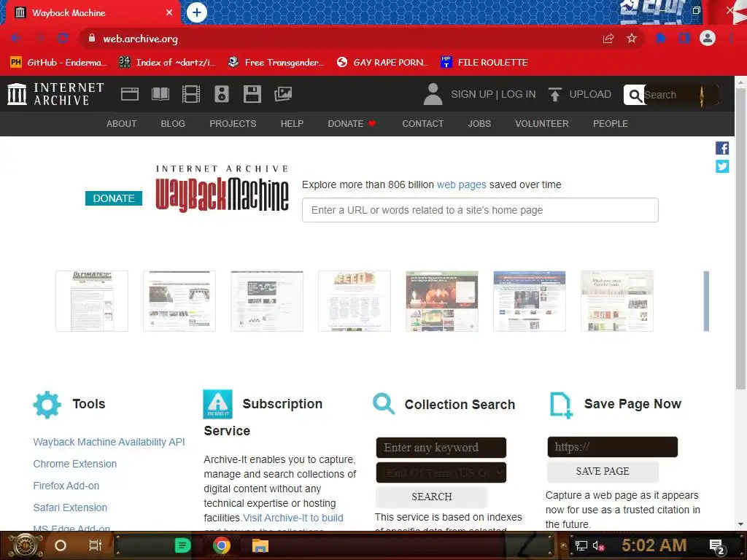Open Chrome profile avatar icon
The image size is (747, 560).
708,38
